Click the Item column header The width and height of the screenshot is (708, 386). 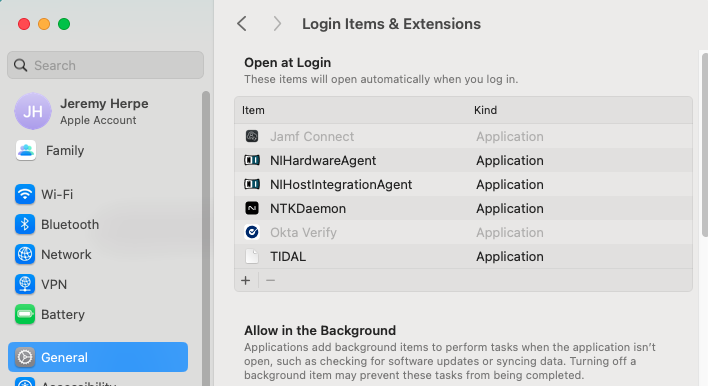[253, 110]
